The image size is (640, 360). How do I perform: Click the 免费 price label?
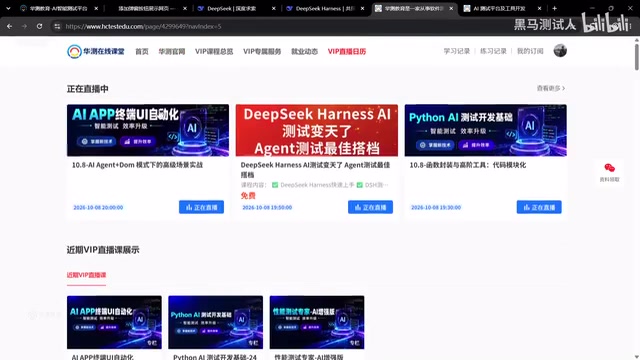(248, 196)
